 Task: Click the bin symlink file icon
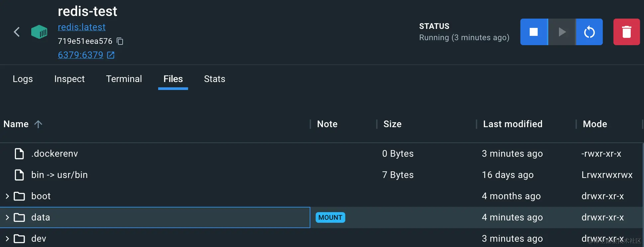(19, 175)
